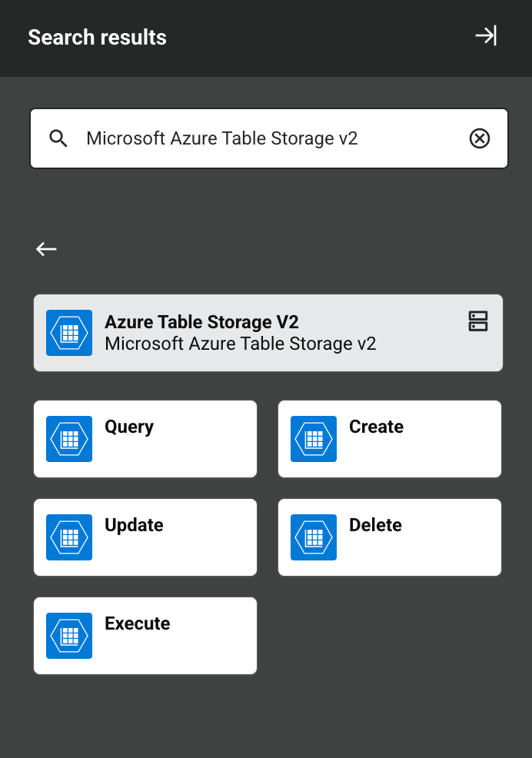Image resolution: width=532 pixels, height=758 pixels.
Task: Click the search magnifier icon
Action: point(58,138)
